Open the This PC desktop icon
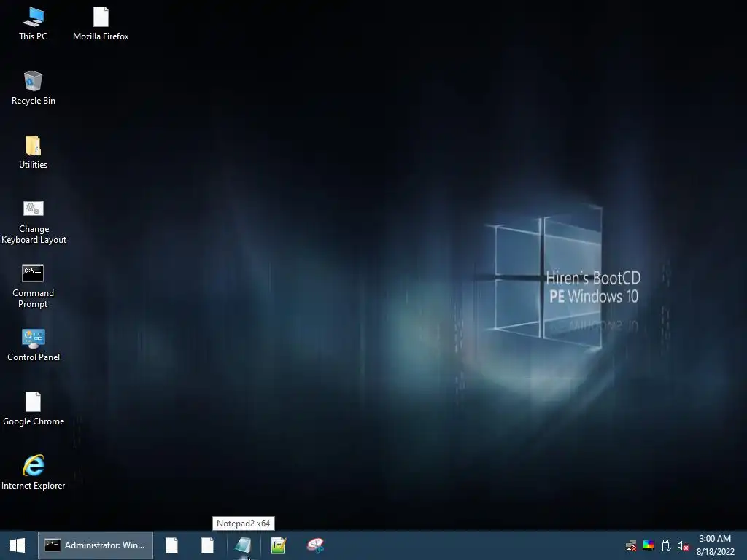The width and height of the screenshot is (747, 560). tap(33, 24)
